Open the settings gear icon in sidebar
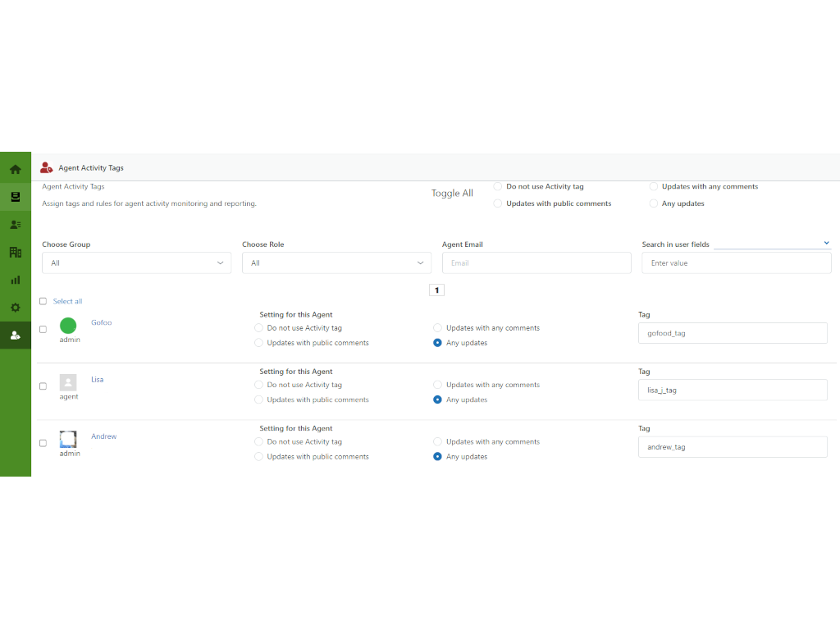840x630 pixels. 15,308
